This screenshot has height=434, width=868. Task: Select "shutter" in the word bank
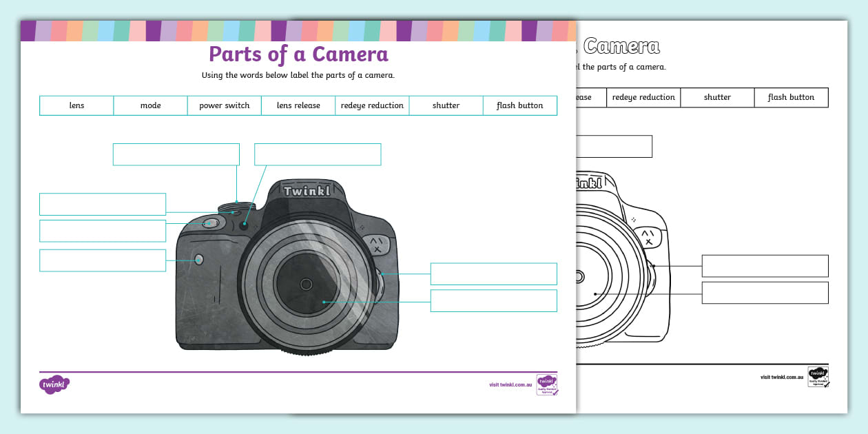coord(446,105)
